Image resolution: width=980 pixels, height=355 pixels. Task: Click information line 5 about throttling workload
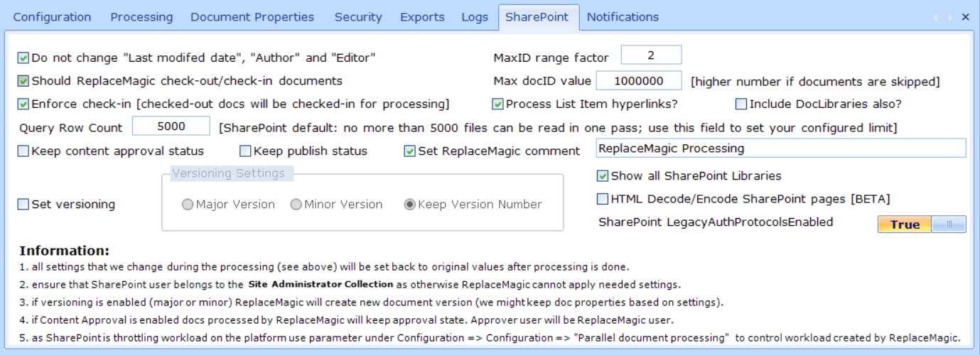pyautogui.click(x=490, y=337)
